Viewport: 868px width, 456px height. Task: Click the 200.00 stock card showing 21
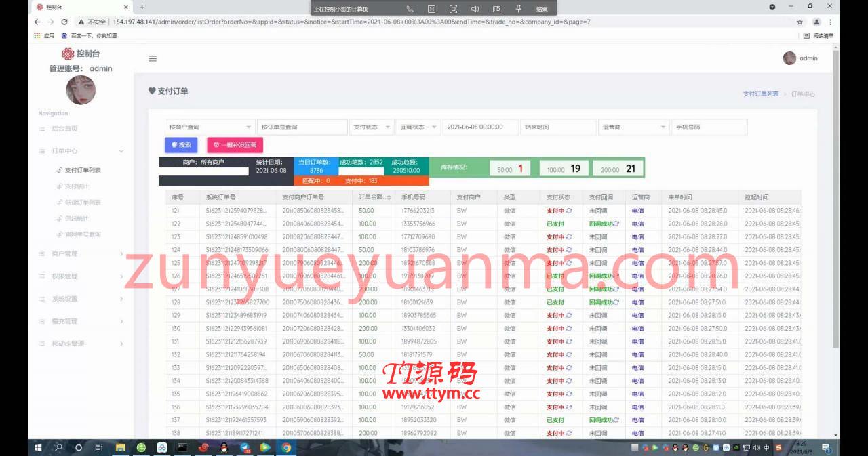click(x=617, y=169)
